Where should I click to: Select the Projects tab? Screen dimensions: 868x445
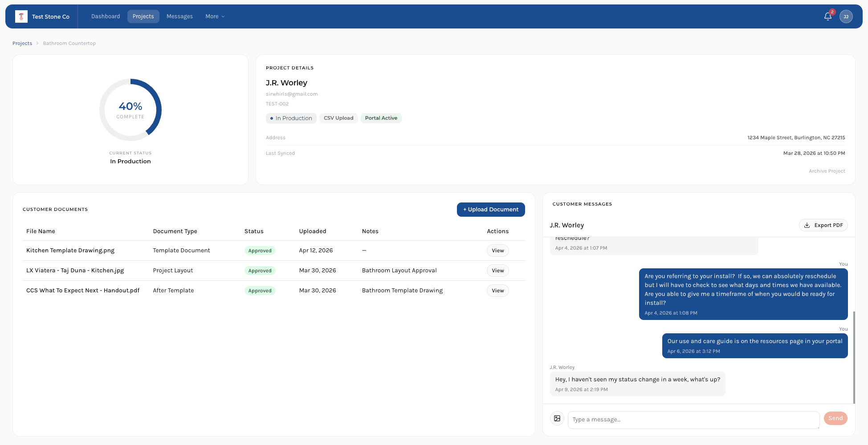point(143,16)
